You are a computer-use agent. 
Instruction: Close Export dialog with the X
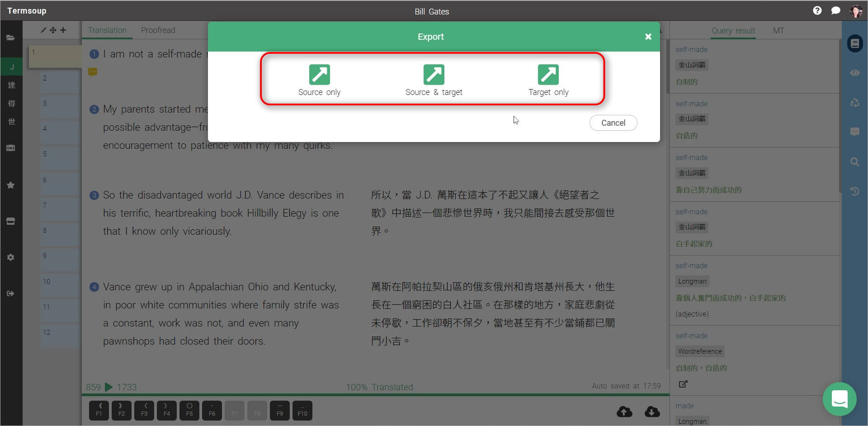tap(648, 37)
